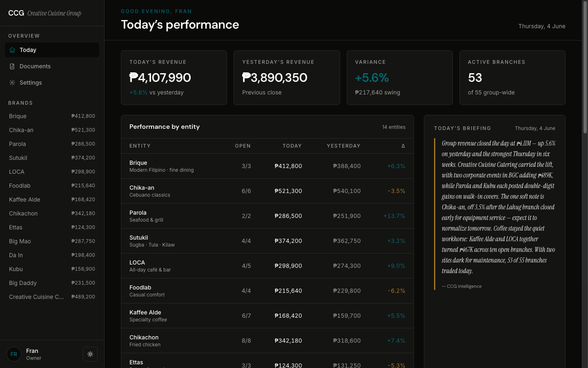Toggle light/dark theme sun icon
The height and width of the screenshot is (368, 588).
tap(90, 354)
